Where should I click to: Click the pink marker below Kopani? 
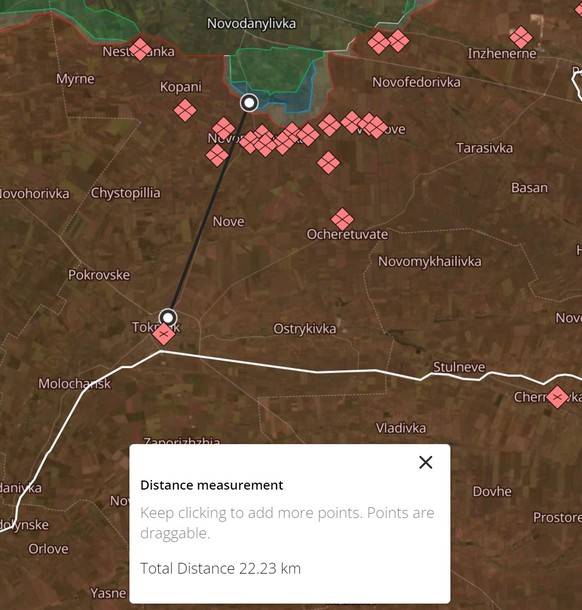point(185,110)
